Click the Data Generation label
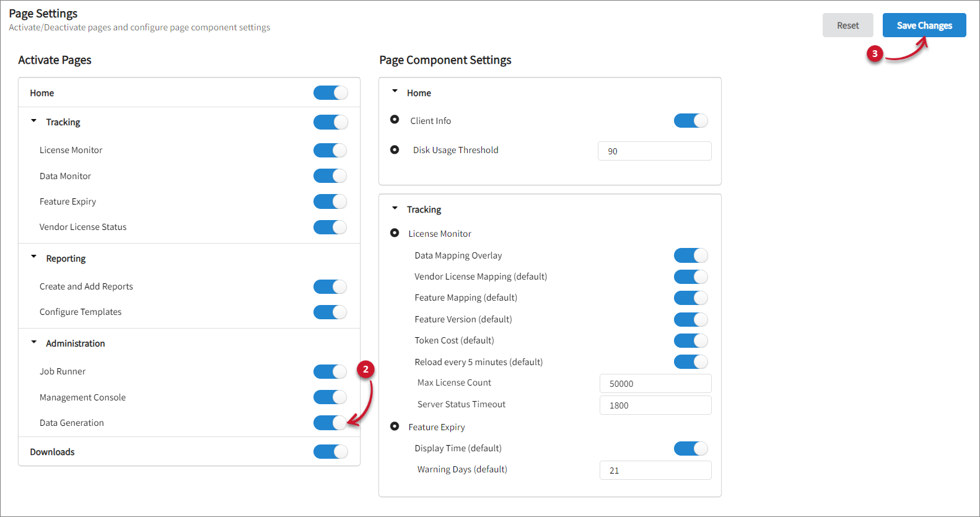The height and width of the screenshot is (517, 980). click(72, 423)
